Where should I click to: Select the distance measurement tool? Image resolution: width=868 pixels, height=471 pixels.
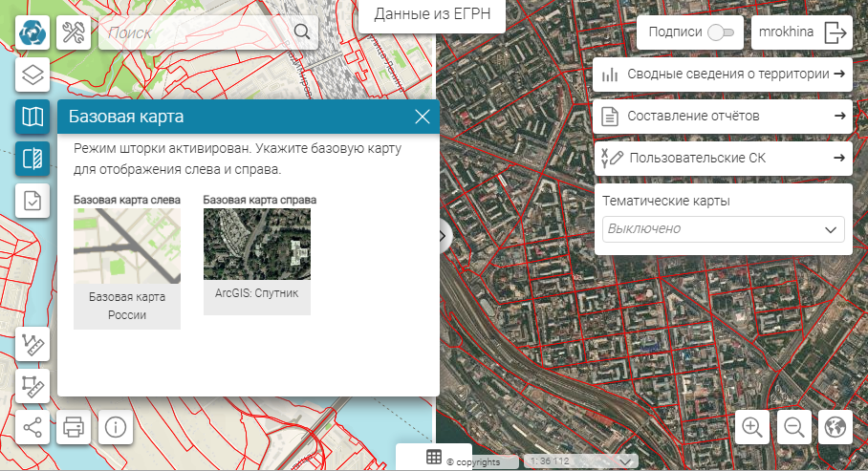(33, 344)
